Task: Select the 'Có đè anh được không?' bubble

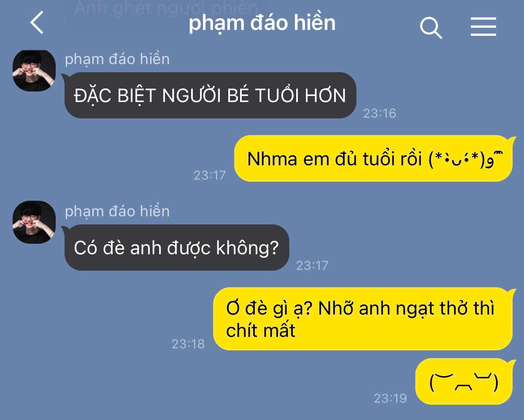Action: [x=176, y=248]
